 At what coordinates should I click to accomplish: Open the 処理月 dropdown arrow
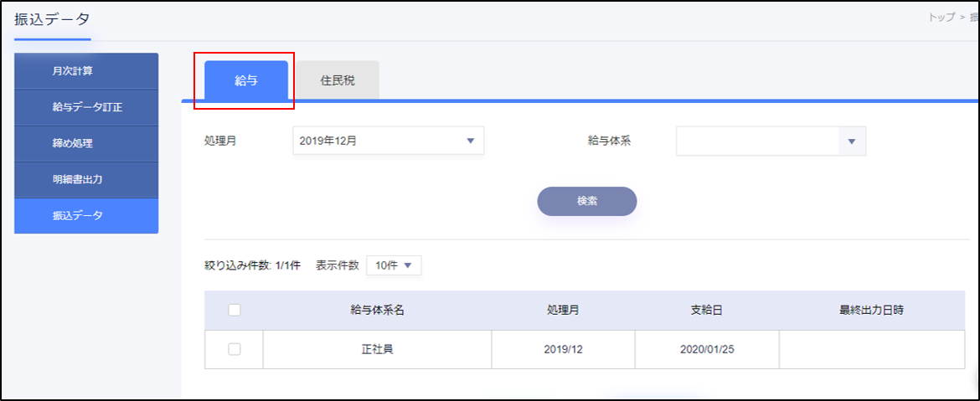click(471, 141)
